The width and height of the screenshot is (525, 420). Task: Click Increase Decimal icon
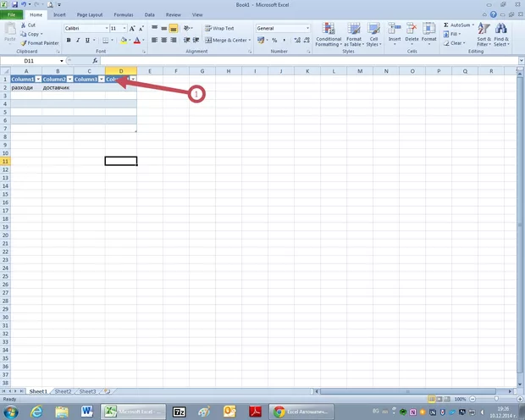click(x=297, y=40)
